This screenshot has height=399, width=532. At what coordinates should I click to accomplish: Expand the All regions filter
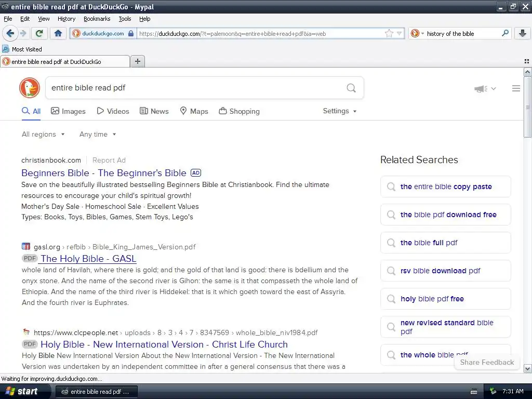[43, 135]
